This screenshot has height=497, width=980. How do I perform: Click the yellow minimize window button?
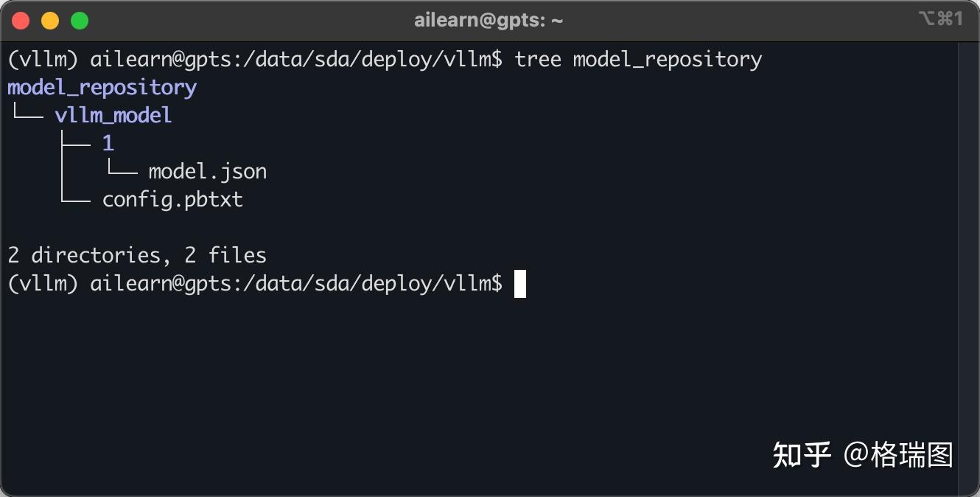(50, 21)
